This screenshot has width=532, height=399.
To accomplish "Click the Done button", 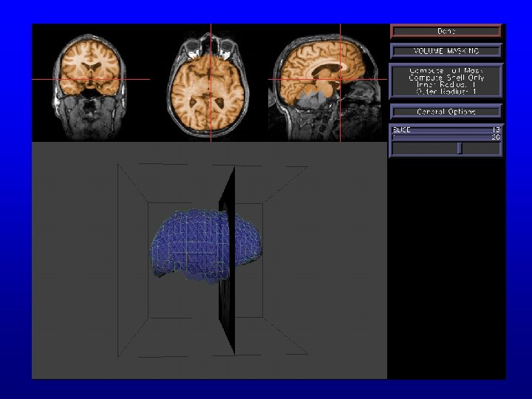I will click(446, 31).
